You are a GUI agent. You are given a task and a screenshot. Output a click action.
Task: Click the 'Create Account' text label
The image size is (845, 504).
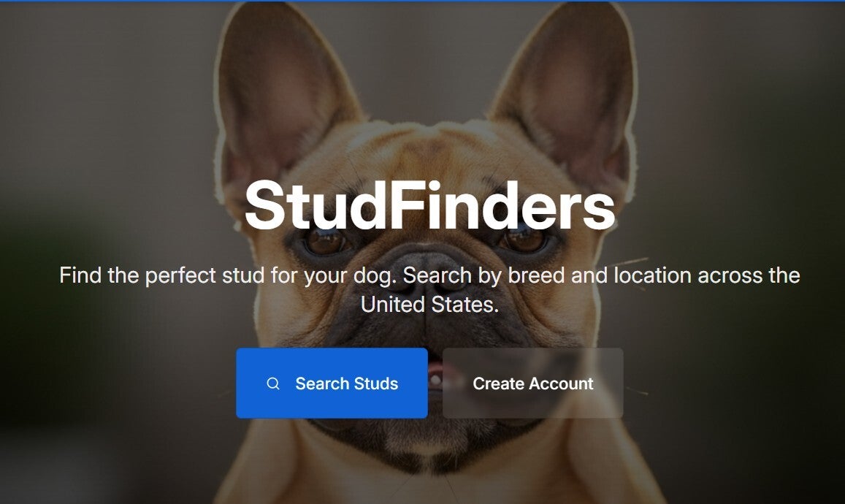(533, 383)
